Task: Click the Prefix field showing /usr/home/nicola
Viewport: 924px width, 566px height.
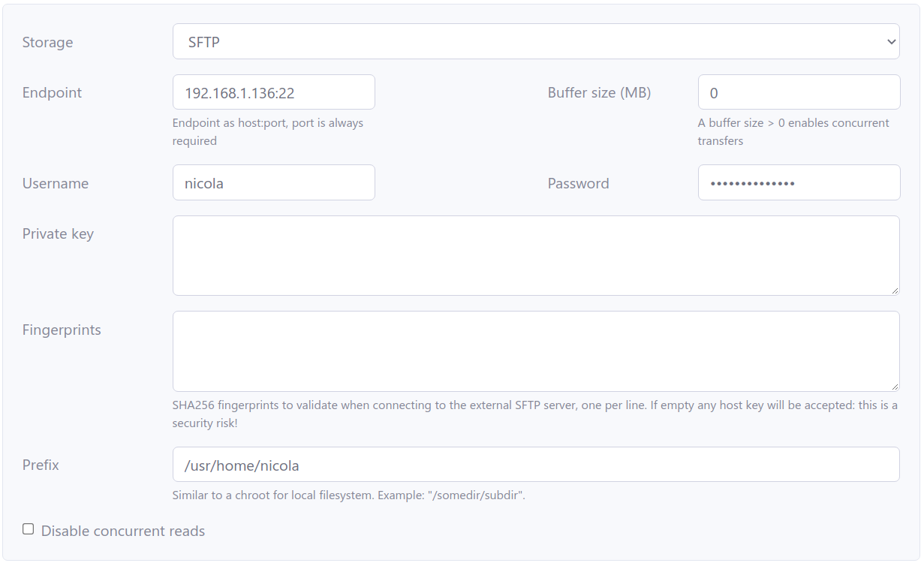Action: (x=536, y=464)
